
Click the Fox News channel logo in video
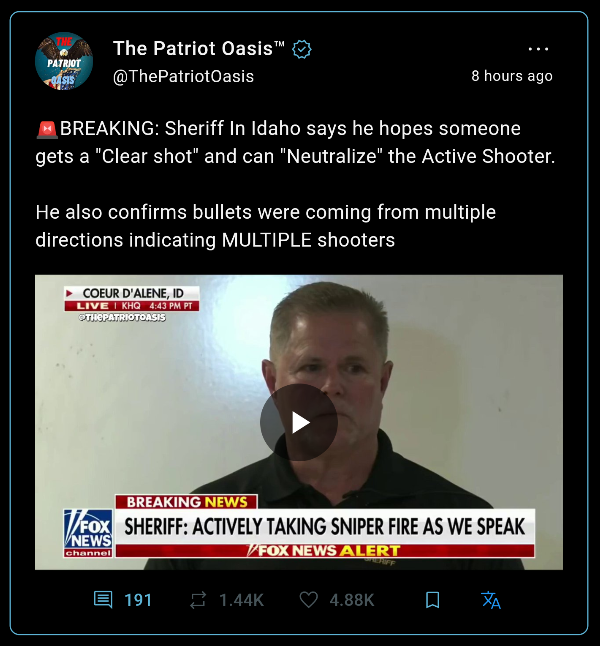pos(88,533)
